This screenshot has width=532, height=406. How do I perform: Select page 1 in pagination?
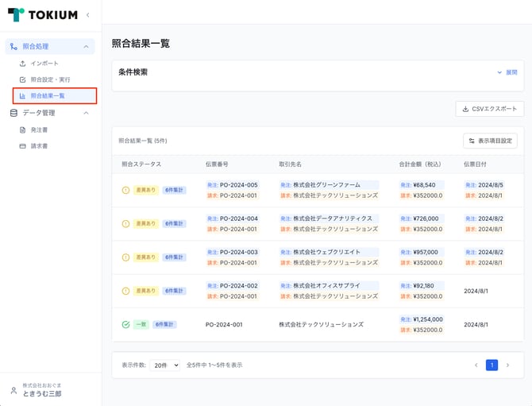[x=492, y=365]
